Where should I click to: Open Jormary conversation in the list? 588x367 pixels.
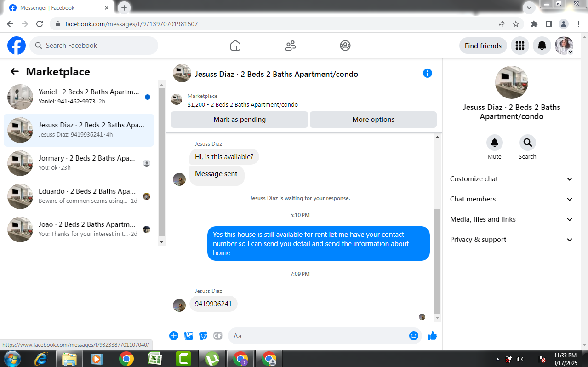click(x=79, y=163)
